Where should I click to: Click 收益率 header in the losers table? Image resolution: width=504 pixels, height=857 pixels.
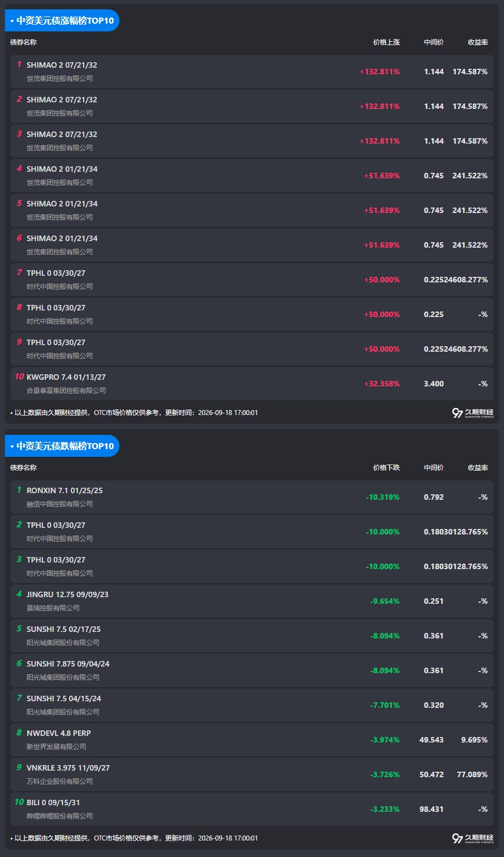pos(478,467)
